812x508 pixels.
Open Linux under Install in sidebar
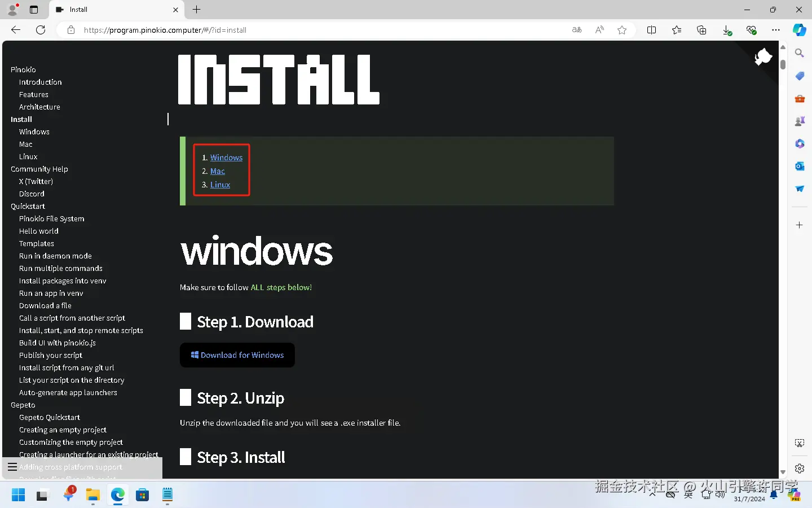pyautogui.click(x=28, y=156)
